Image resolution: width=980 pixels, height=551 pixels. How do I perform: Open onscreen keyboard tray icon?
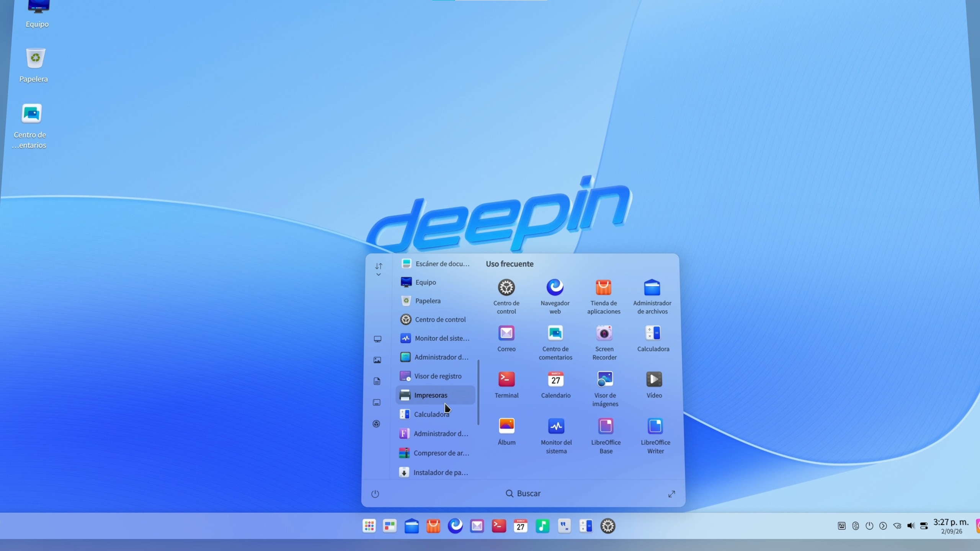841,526
